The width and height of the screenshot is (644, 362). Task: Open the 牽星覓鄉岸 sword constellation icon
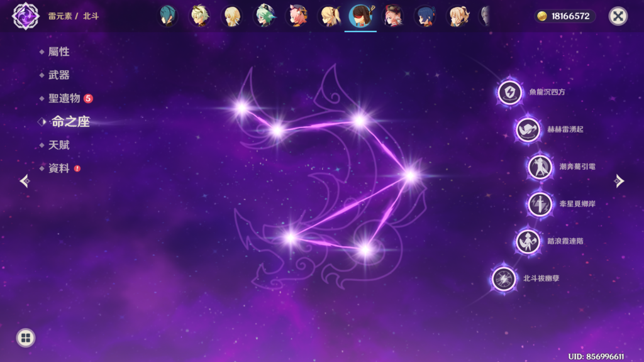point(540,204)
